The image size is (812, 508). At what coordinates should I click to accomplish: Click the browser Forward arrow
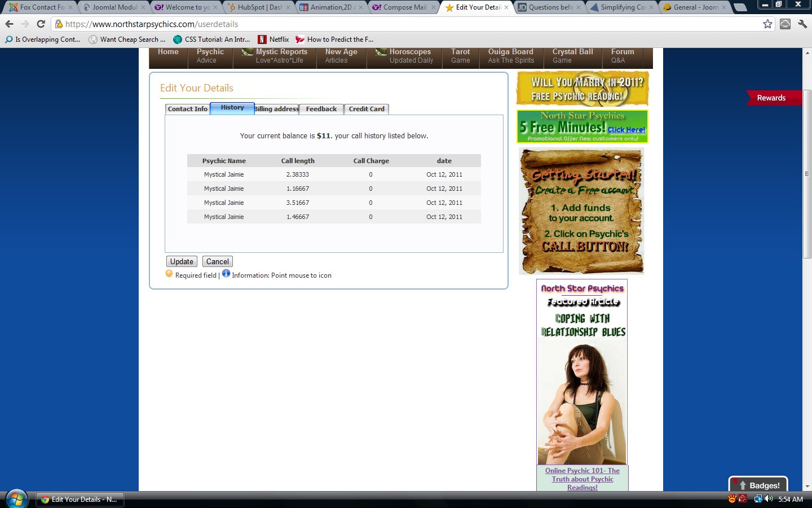[25, 24]
